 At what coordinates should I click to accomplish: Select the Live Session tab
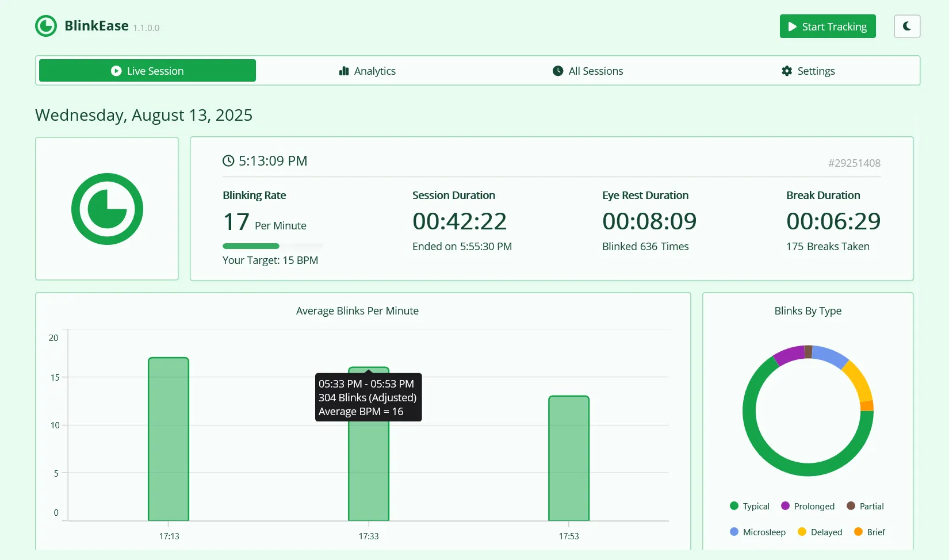[147, 71]
